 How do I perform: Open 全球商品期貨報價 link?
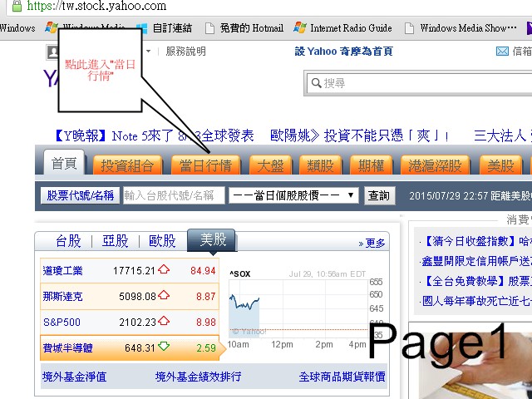(x=342, y=377)
